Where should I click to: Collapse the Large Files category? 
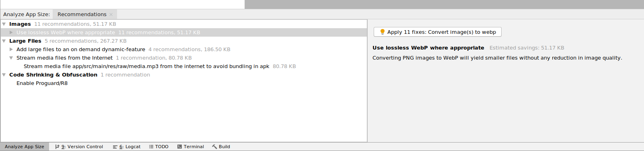pos(4,41)
